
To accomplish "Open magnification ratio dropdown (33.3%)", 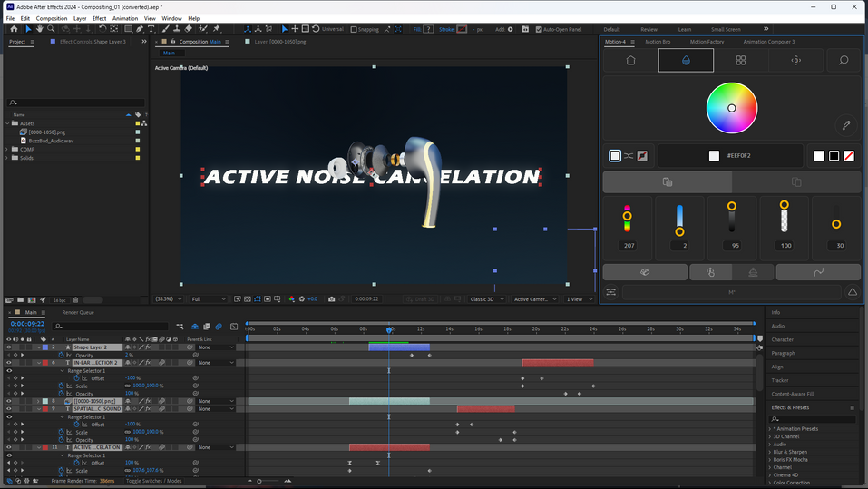I will (x=169, y=299).
